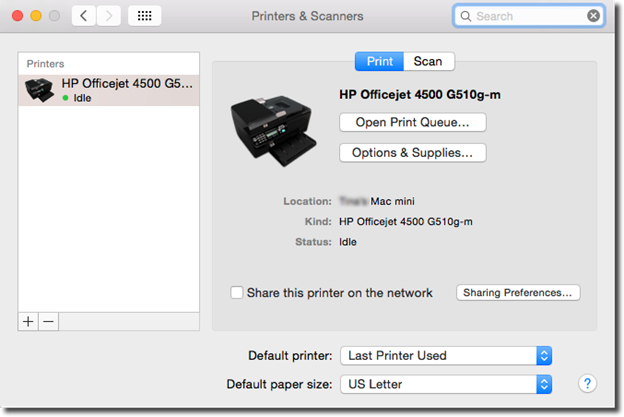Click the Kind value HP Officejet 4500 G510g-m
624x417 pixels.
(406, 222)
